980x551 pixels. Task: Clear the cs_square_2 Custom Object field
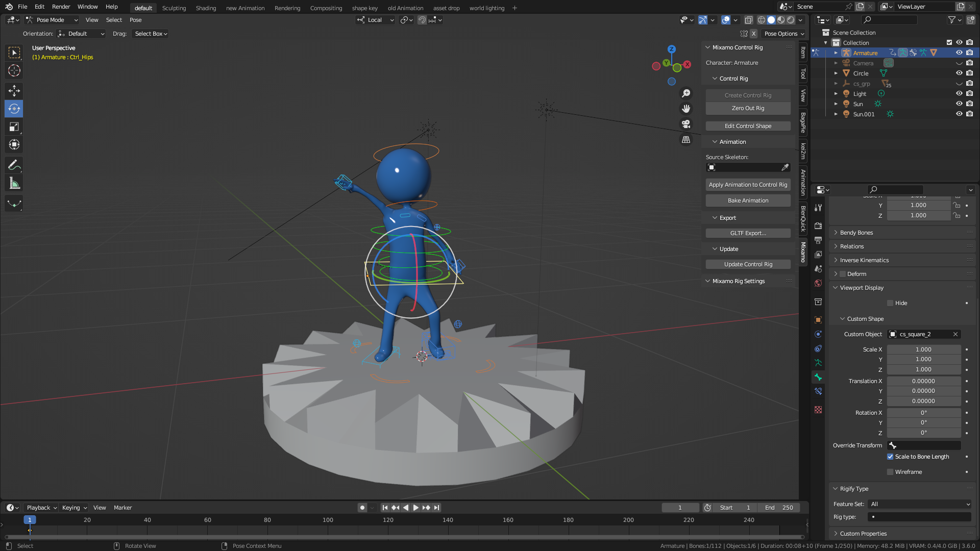[x=955, y=334]
